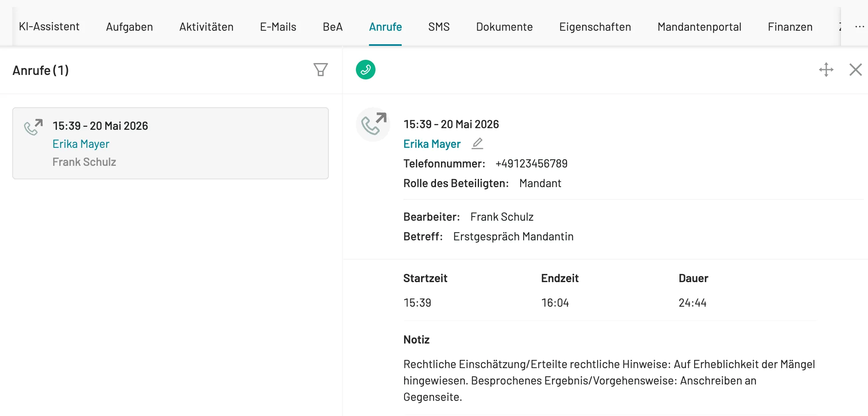This screenshot has width=868, height=416.
Task: Click the Anrufe (1) heading
Action: click(x=40, y=70)
